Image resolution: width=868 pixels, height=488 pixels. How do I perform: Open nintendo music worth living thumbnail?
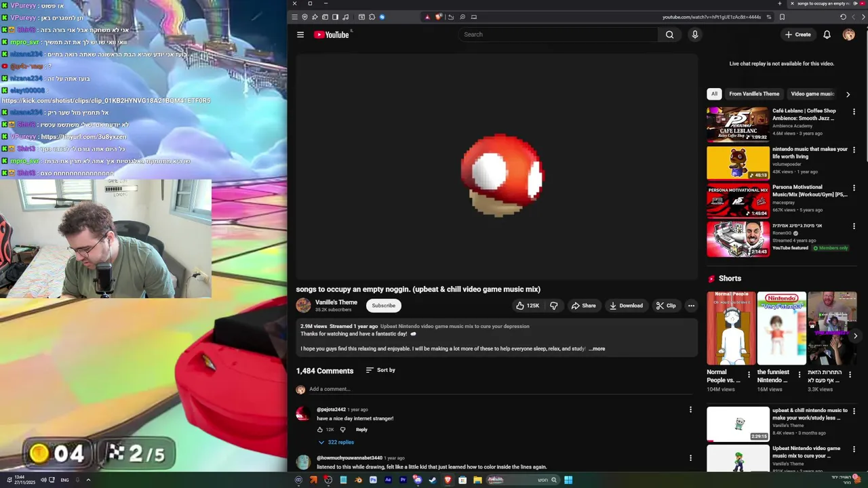coord(738,163)
